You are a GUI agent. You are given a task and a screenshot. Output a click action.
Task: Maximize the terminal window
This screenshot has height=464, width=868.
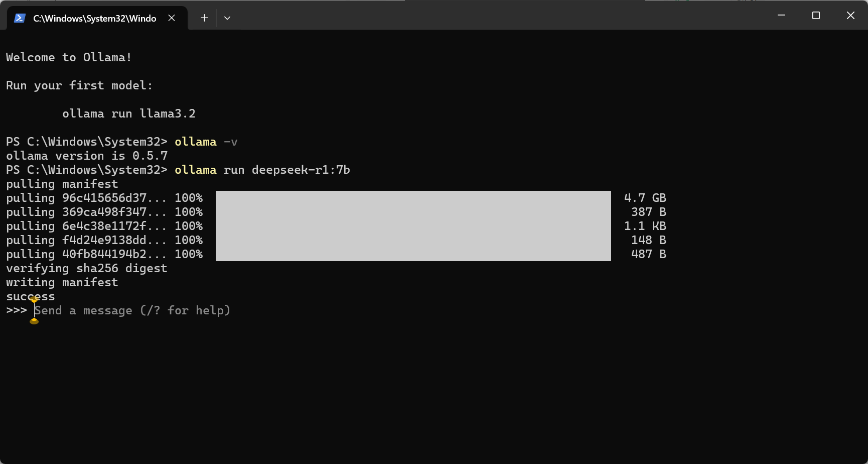(816, 15)
